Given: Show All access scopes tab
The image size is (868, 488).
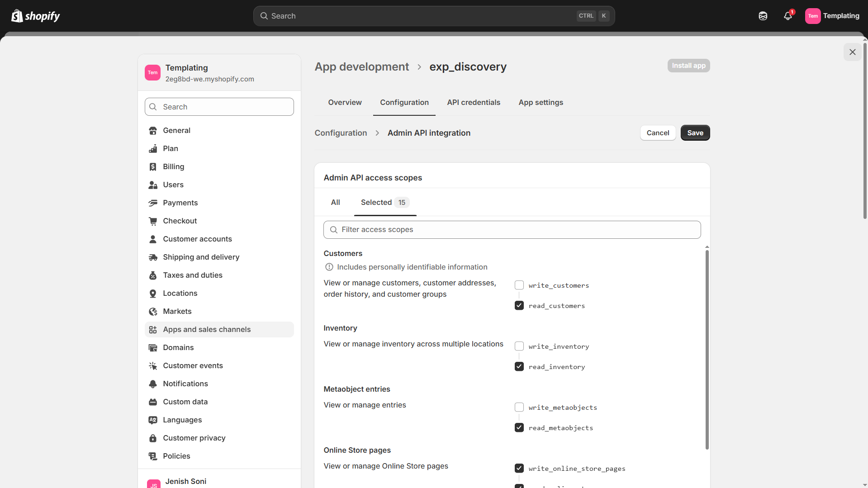Looking at the screenshot, I should pyautogui.click(x=335, y=203).
